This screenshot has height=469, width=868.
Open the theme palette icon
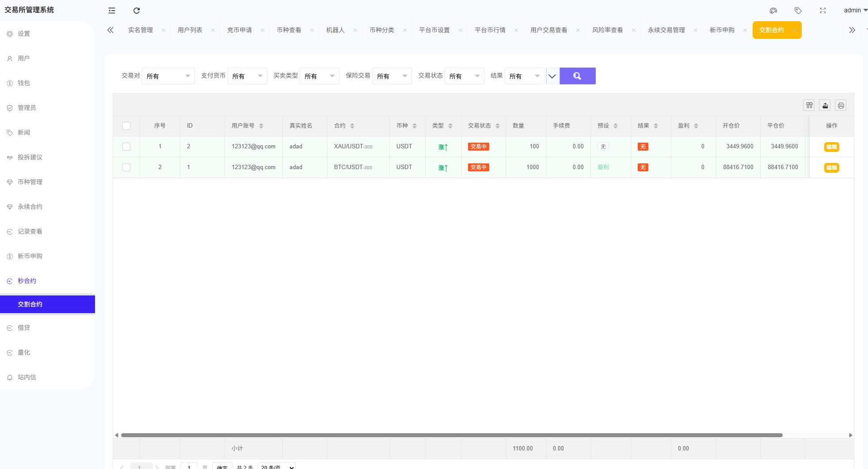click(x=773, y=11)
